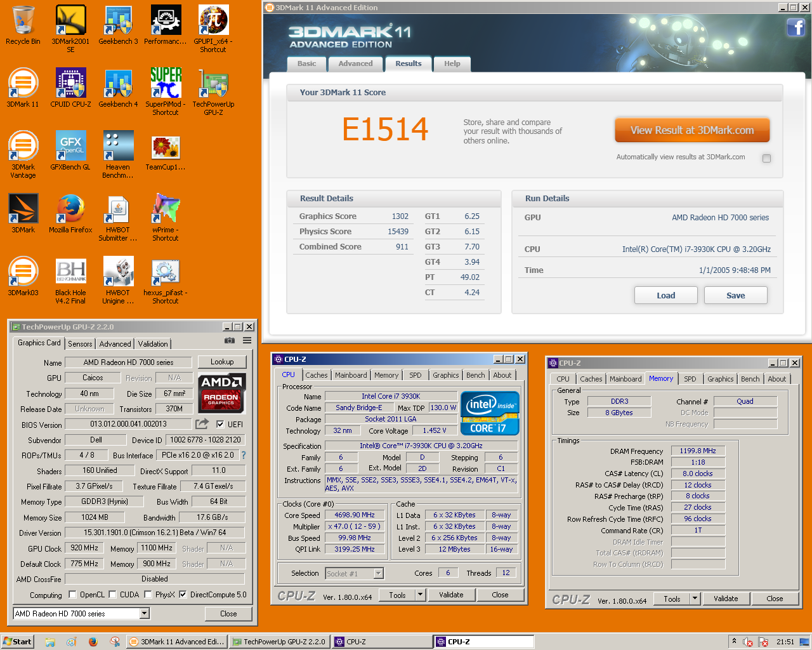Switch to Advanced tab in 3DMark 11
This screenshot has height=650, width=812.
click(355, 63)
